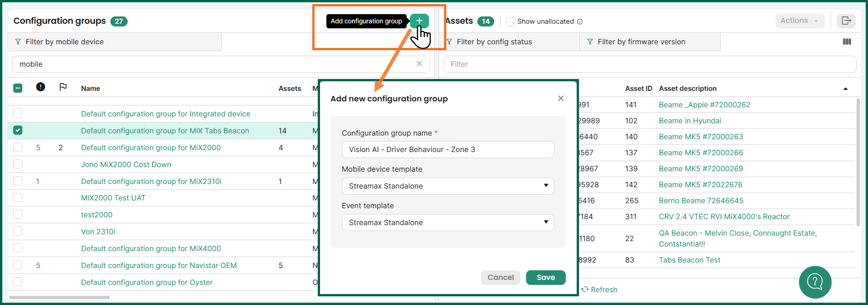Open asset Beame MK5 #72000263

(x=701, y=137)
